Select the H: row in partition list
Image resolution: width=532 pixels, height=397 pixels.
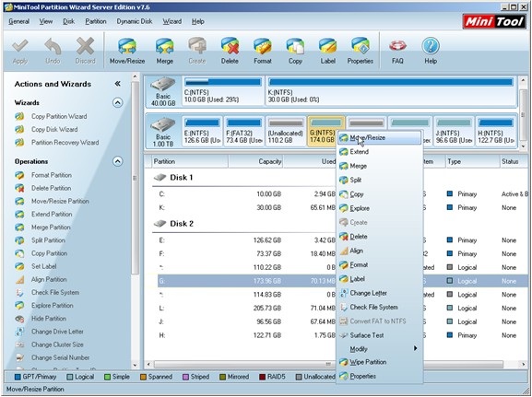[x=342, y=335]
